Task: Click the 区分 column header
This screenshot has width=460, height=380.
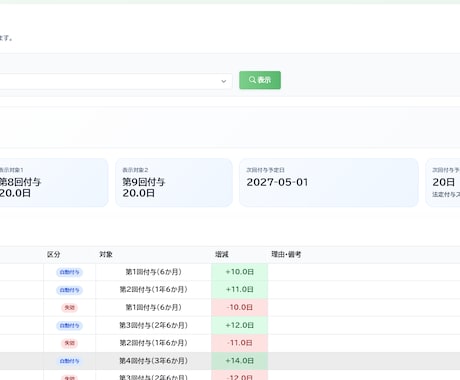Action: [x=54, y=255]
